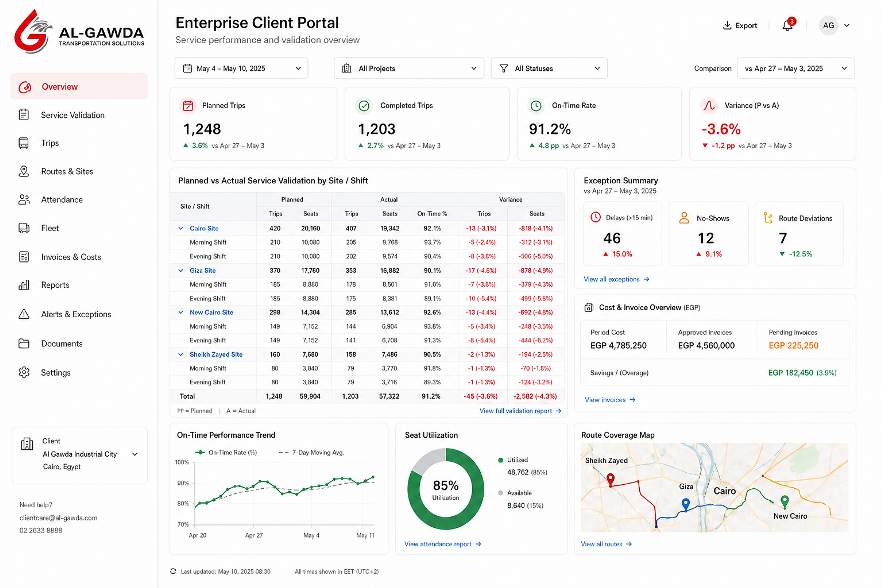This screenshot has width=882, height=588.
Task: Click the Delays red clock icon
Action: coord(595,218)
